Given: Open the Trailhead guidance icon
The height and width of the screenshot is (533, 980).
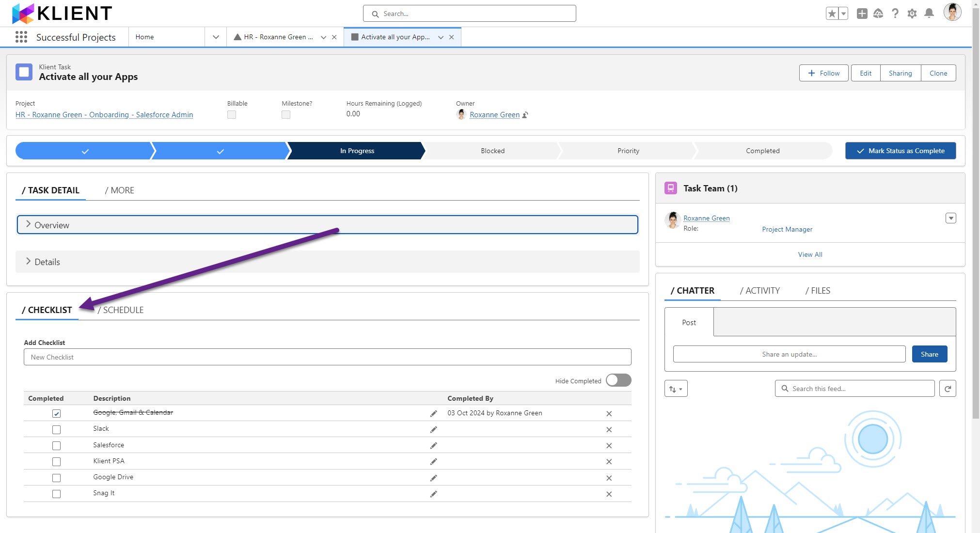Looking at the screenshot, I should tap(878, 14).
